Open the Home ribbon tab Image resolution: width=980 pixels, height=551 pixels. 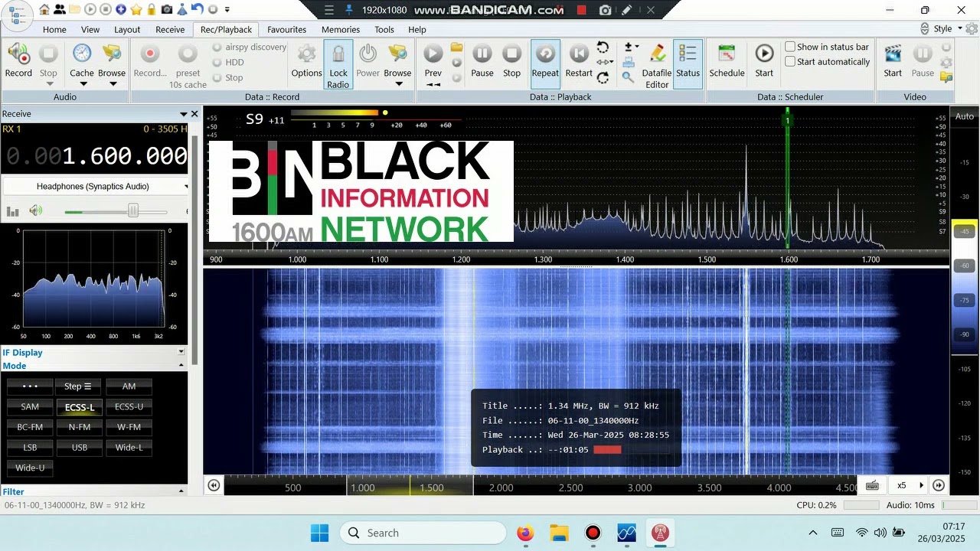pos(54,29)
